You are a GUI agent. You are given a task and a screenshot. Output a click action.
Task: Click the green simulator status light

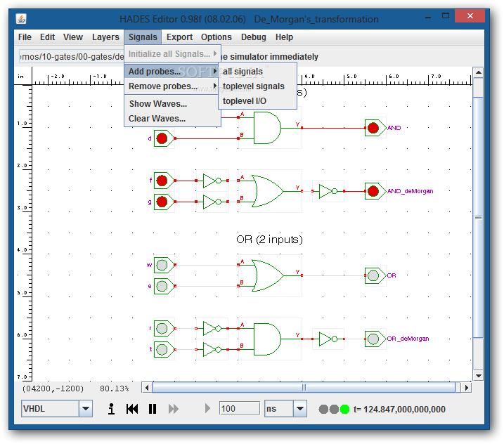(344, 409)
